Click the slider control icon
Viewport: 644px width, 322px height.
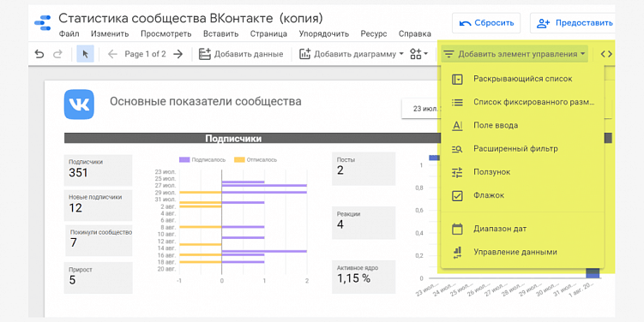457,172
